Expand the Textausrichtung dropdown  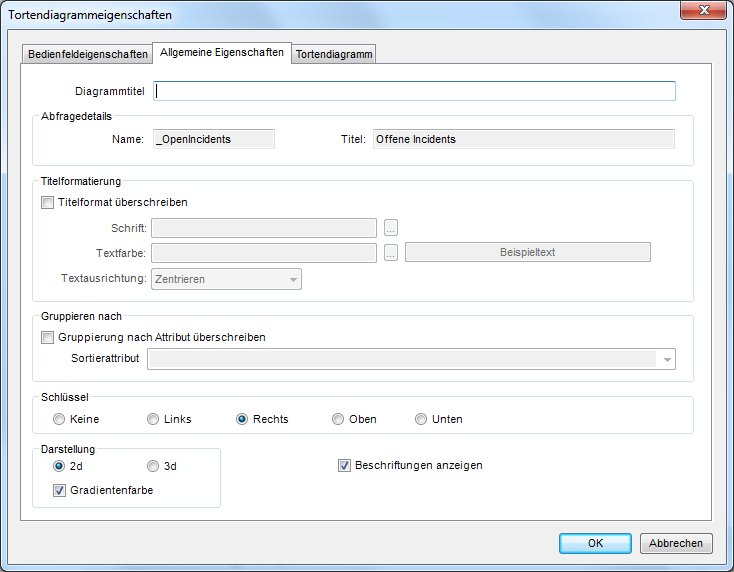(x=226, y=279)
